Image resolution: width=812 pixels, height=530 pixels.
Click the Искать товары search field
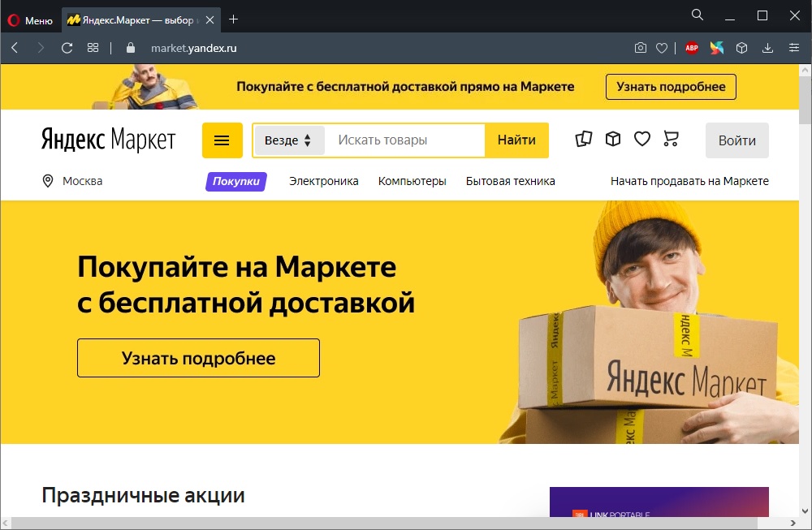coord(404,140)
